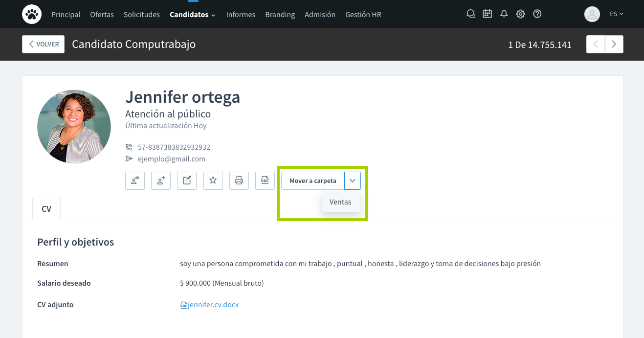This screenshot has height=338, width=644.
Task: Click the Volver back button
Action: [x=43, y=44]
